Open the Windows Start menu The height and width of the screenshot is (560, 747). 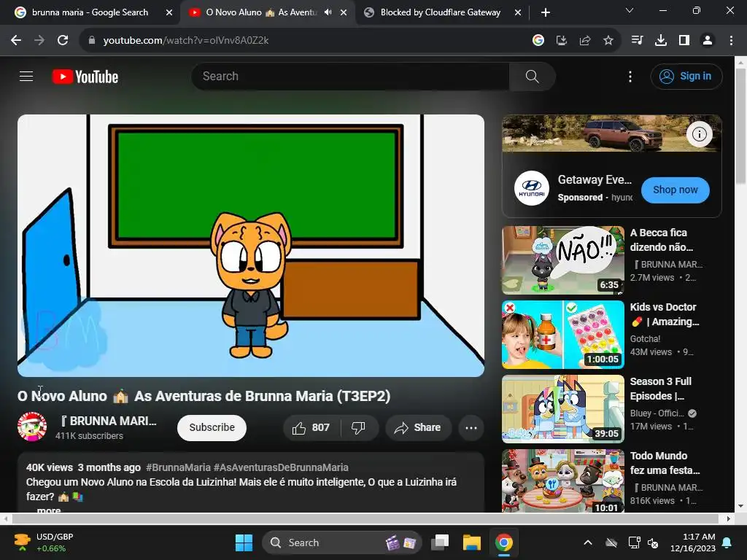tap(244, 542)
